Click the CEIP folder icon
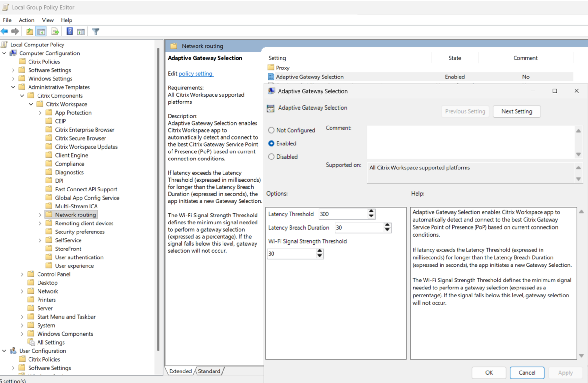 click(49, 121)
